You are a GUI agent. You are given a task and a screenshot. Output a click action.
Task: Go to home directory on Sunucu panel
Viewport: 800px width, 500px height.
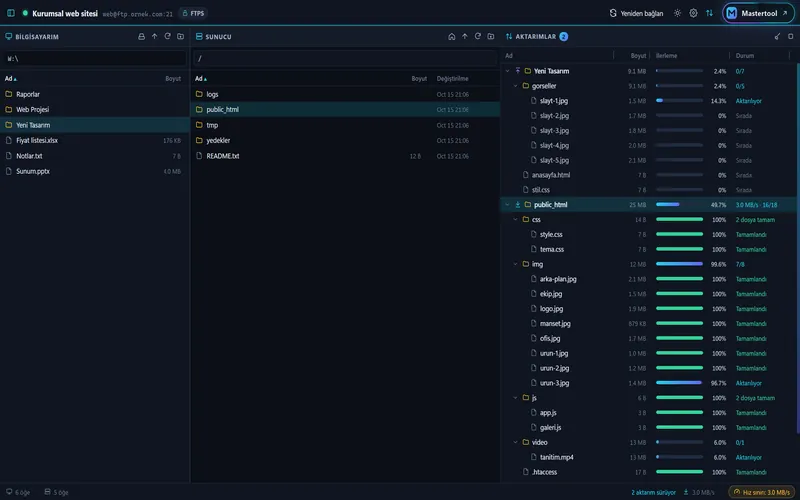pos(452,37)
